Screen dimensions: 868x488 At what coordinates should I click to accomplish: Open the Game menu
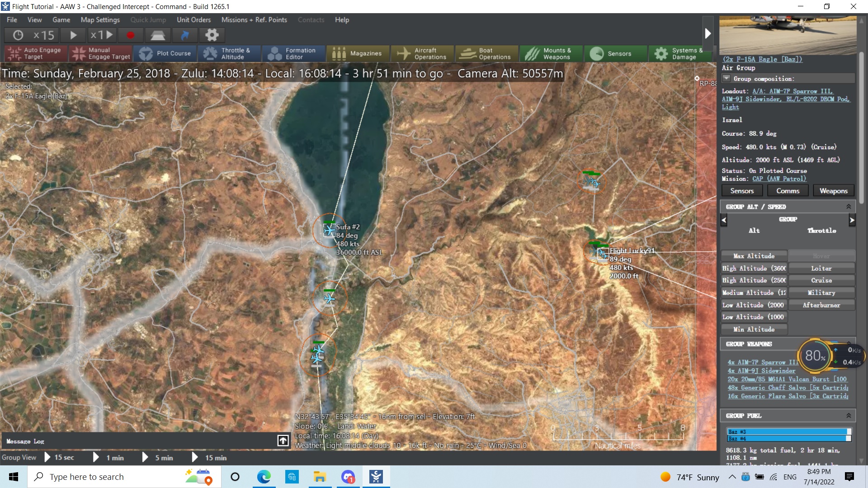(x=61, y=20)
